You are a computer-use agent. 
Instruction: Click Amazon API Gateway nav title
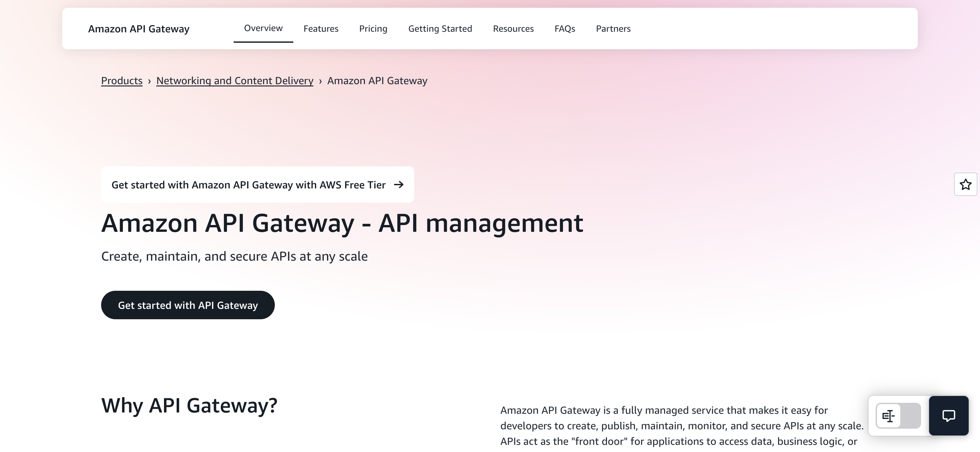[x=138, y=29]
